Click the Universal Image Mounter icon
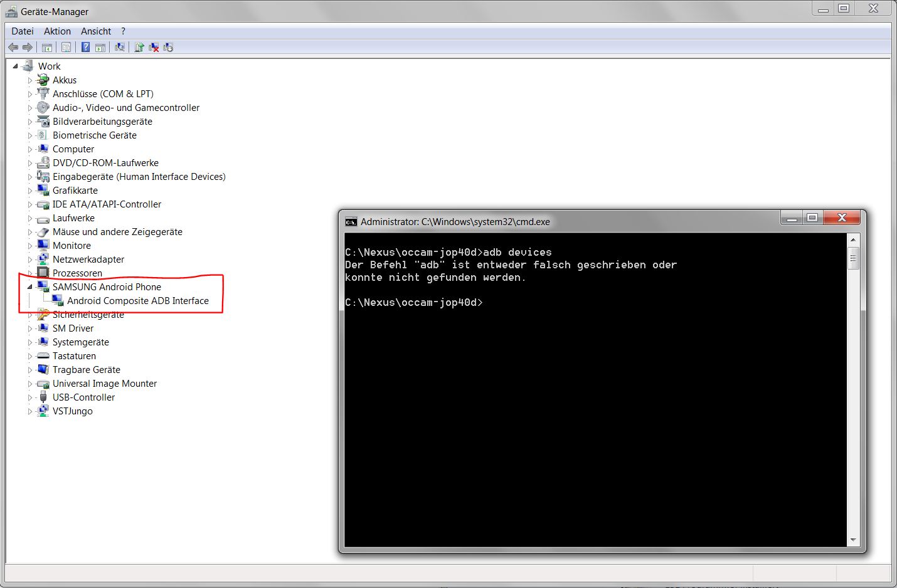This screenshot has height=588, width=897. coord(43,383)
